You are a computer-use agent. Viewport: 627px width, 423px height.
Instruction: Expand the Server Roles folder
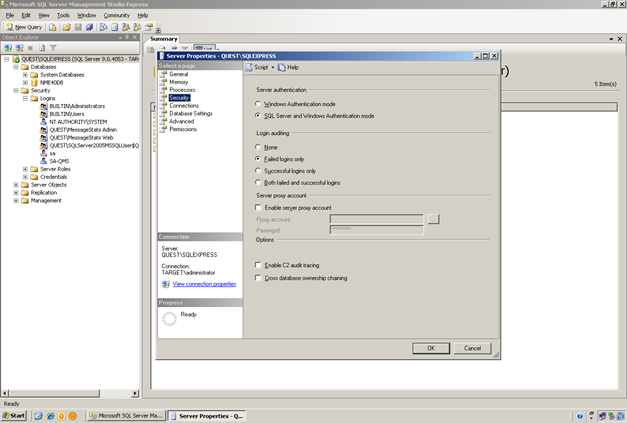coord(25,169)
